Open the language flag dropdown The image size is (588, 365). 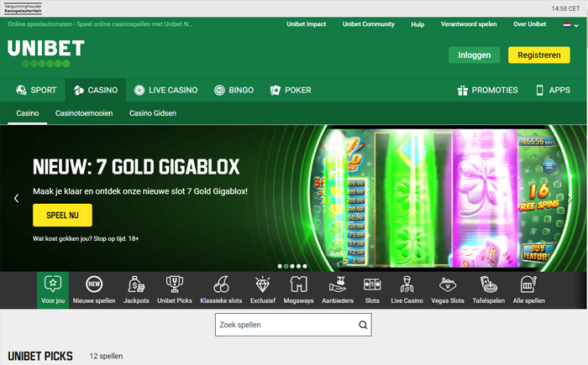click(x=570, y=24)
